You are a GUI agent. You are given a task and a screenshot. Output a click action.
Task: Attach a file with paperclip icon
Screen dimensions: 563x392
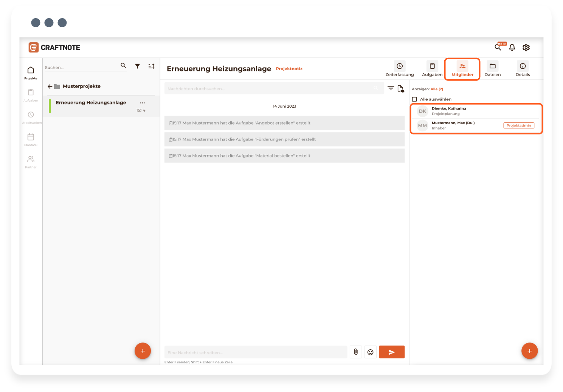356,352
